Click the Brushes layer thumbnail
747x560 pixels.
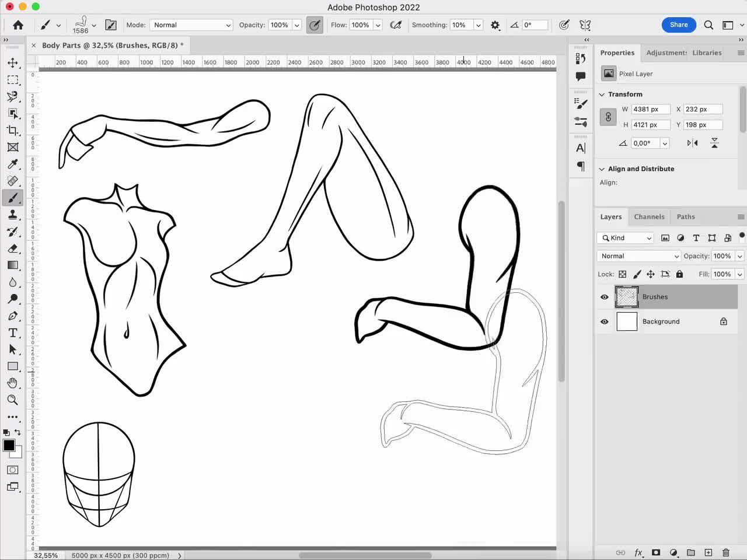[x=626, y=297]
